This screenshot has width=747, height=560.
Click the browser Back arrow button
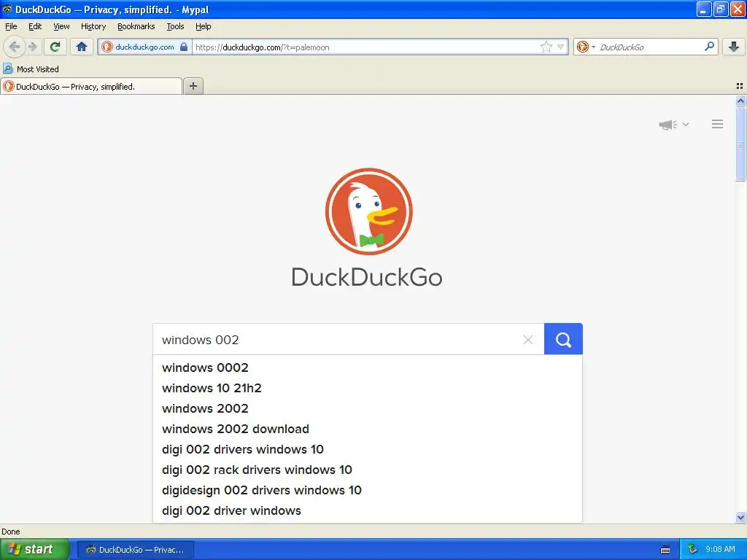click(x=15, y=47)
